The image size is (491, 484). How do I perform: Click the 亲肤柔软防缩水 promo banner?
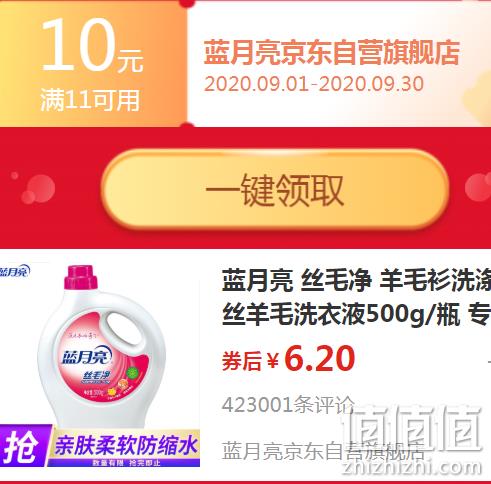tap(126, 445)
